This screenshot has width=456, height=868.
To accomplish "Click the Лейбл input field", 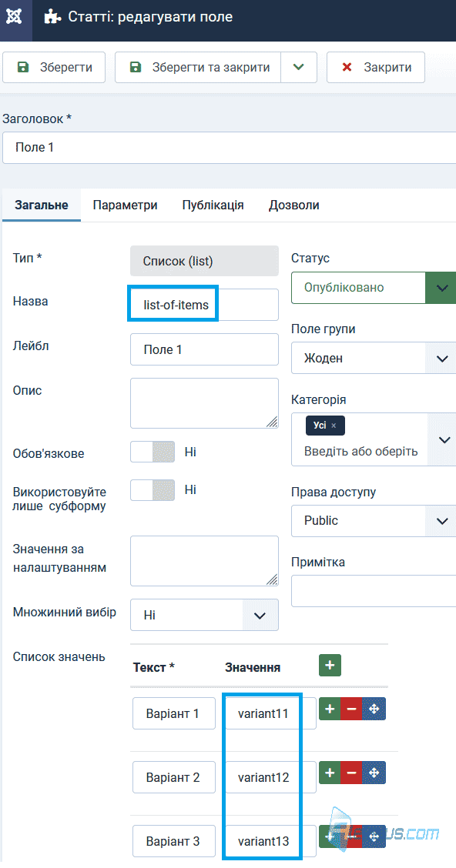I will point(204,349).
